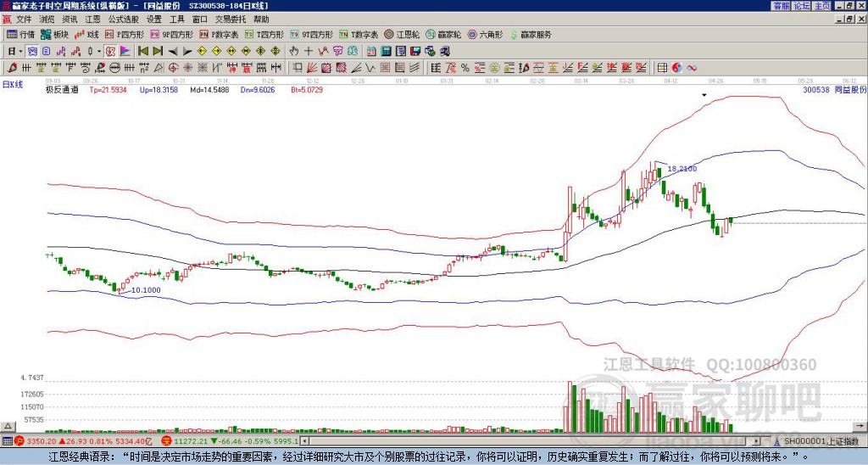Click the horizontal scrollbar left arrow
Screen dimensions: 868x465
(x=305, y=441)
